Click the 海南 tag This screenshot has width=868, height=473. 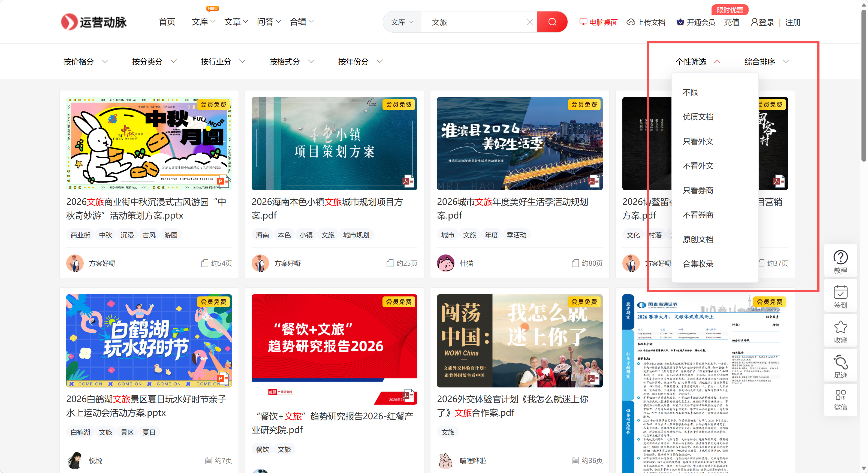pos(262,235)
